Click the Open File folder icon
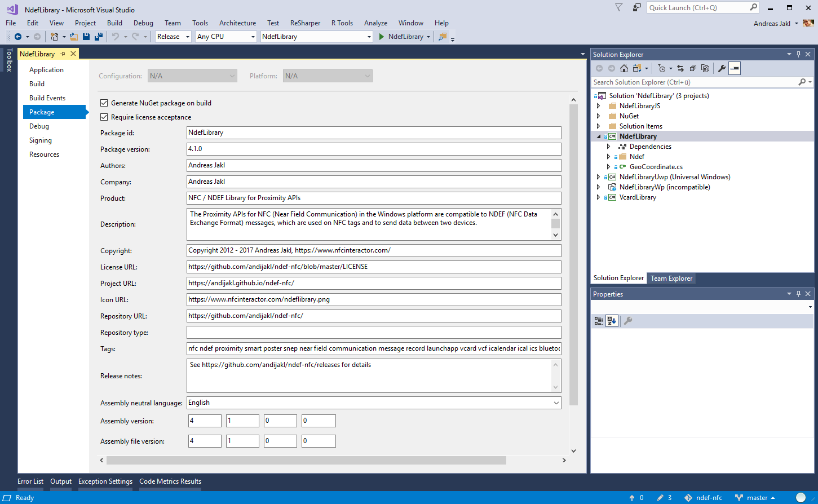 tap(74, 37)
